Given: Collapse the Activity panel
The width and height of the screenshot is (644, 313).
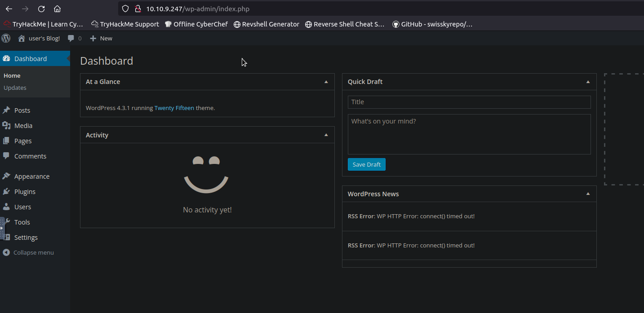Looking at the screenshot, I should click(326, 135).
